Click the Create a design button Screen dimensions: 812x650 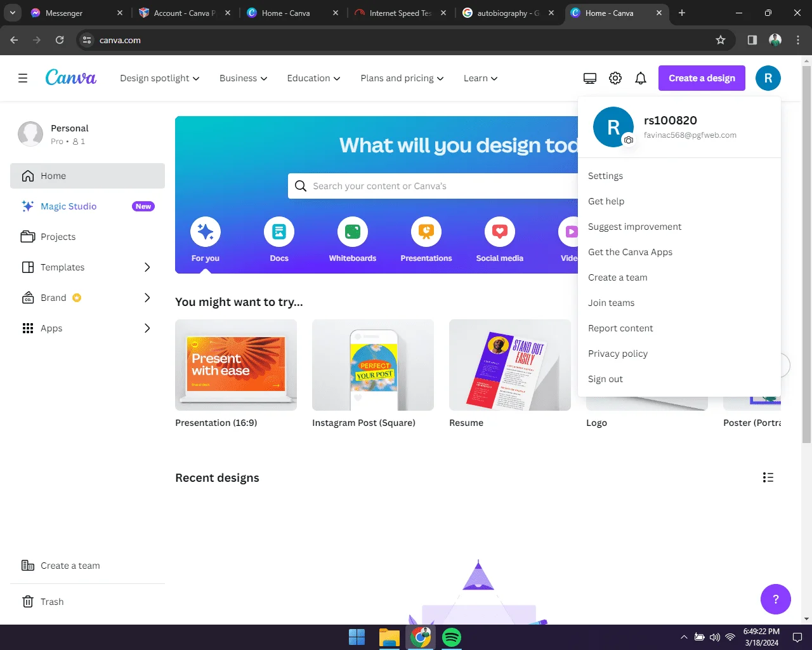pyautogui.click(x=702, y=78)
